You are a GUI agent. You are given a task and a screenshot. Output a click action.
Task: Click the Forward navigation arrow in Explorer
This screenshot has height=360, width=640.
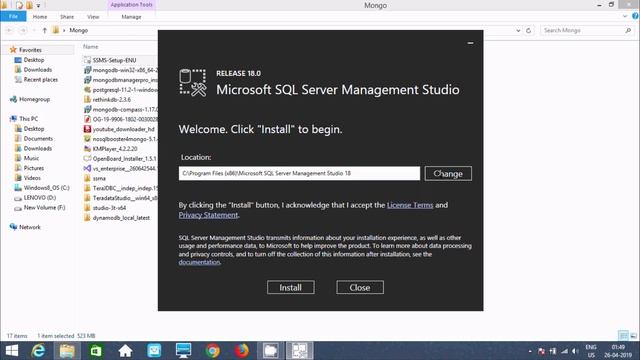coord(23,30)
